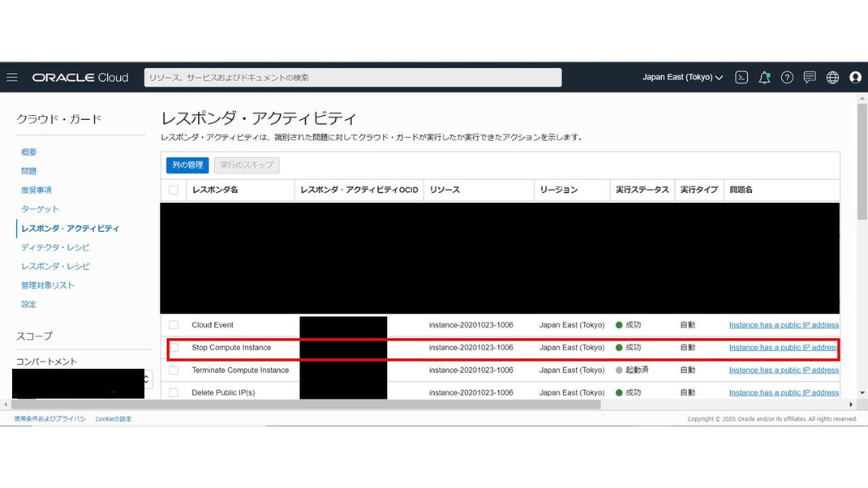Open 推奨事項 in the sidebar
The height and width of the screenshot is (488, 868).
point(37,190)
